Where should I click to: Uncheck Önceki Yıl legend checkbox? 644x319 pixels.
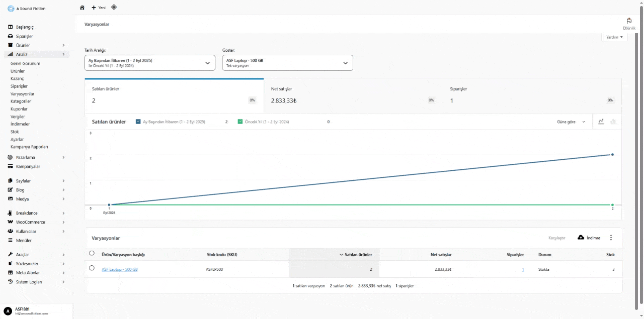[x=240, y=122]
